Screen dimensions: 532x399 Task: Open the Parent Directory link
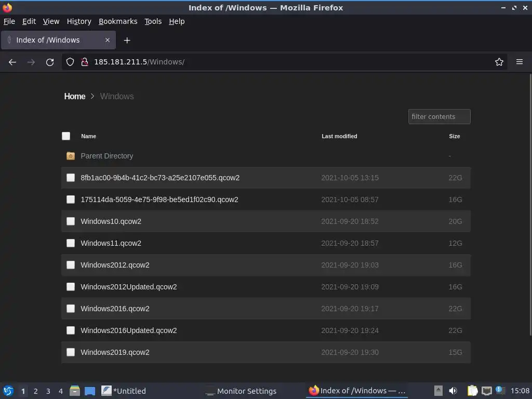point(107,156)
